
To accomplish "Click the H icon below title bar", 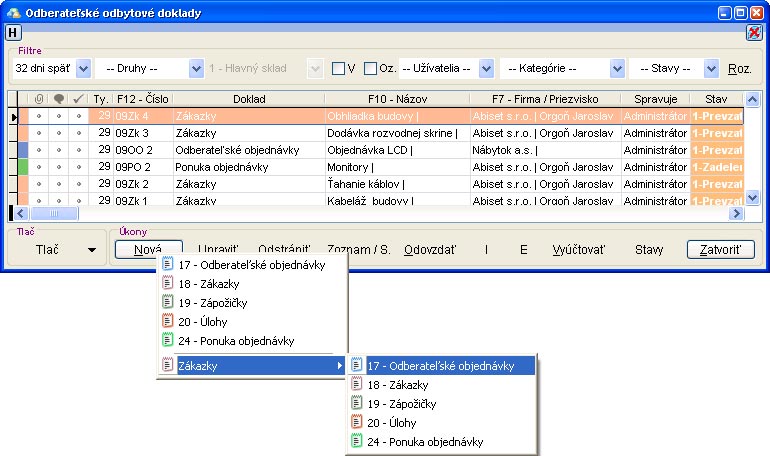I will tap(12, 33).
